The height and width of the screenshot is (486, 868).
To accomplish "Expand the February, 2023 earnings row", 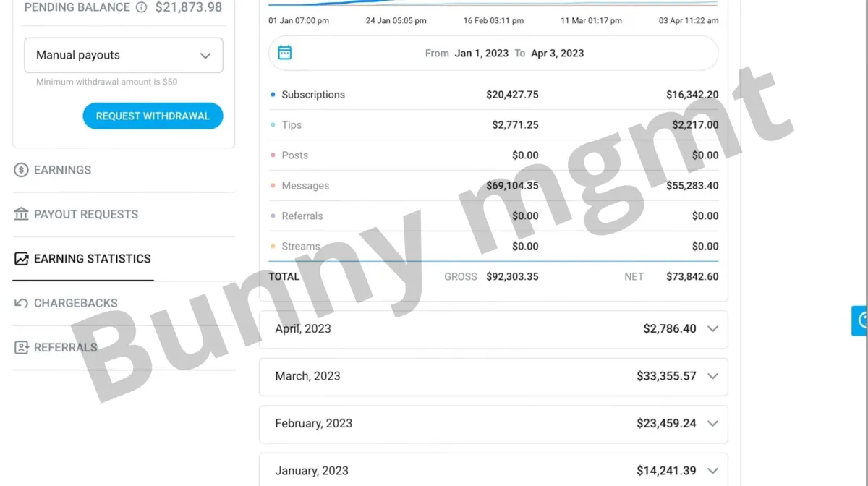I will coord(712,424).
